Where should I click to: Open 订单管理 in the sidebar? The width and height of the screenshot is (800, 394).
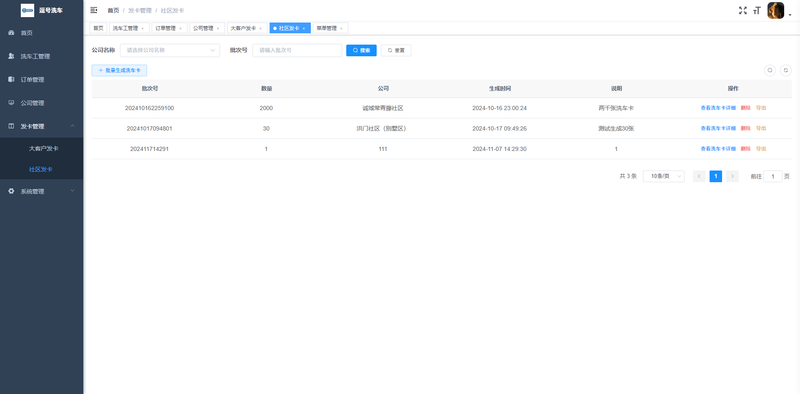(x=41, y=80)
